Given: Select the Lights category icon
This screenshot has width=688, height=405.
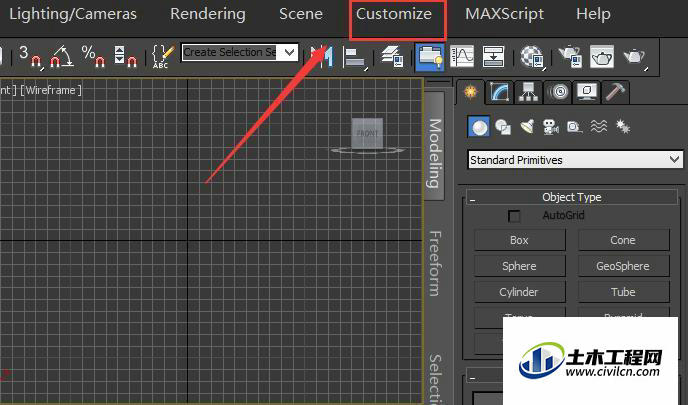Looking at the screenshot, I should click(x=527, y=127).
